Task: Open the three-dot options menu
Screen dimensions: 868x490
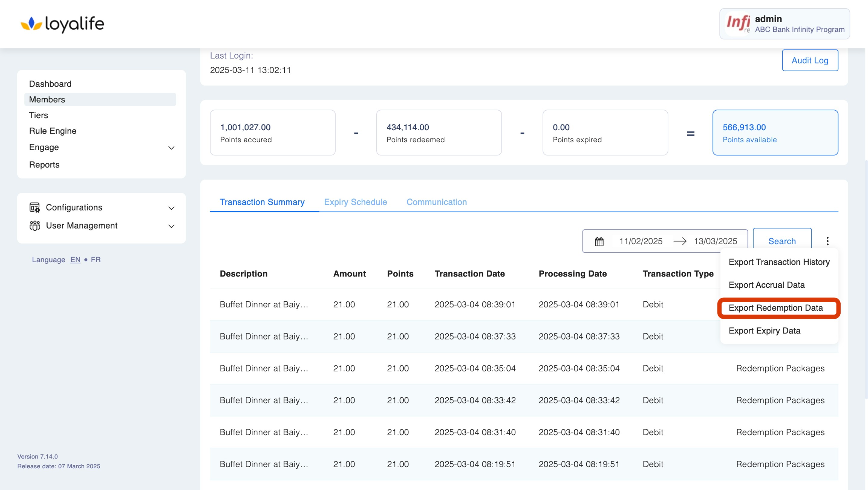Action: pos(827,241)
